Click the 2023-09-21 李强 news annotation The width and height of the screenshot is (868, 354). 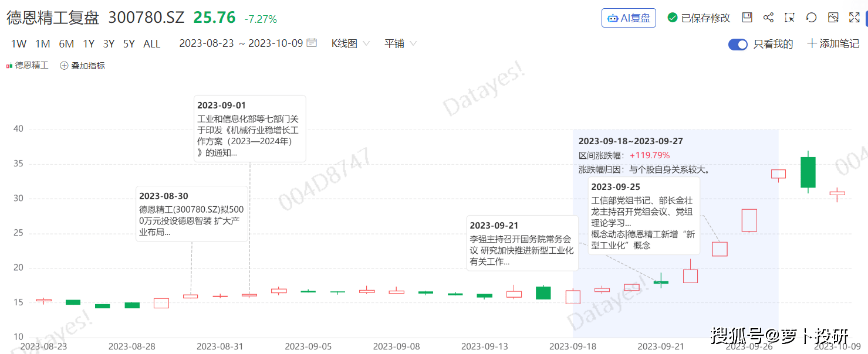coord(522,243)
